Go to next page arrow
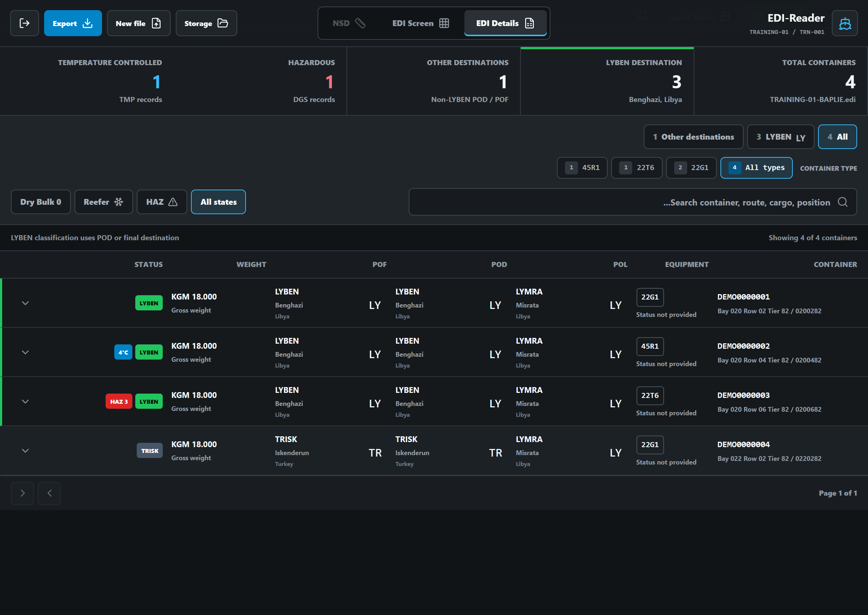Image resolution: width=868 pixels, height=615 pixels. point(22,493)
